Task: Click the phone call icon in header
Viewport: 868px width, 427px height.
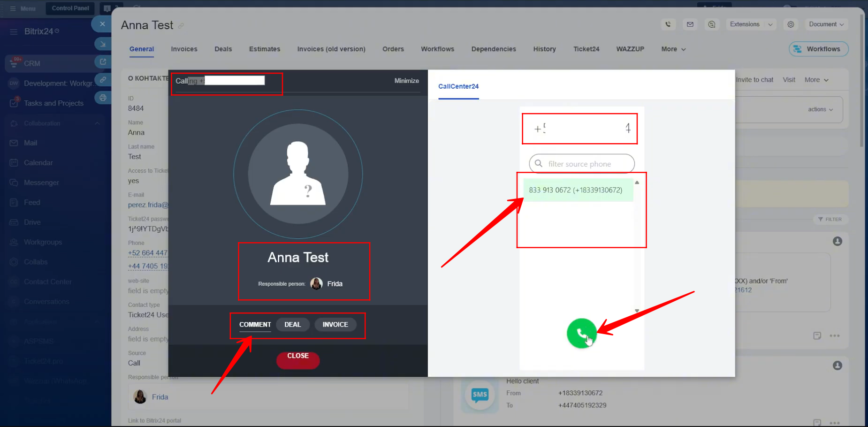Action: [668, 24]
